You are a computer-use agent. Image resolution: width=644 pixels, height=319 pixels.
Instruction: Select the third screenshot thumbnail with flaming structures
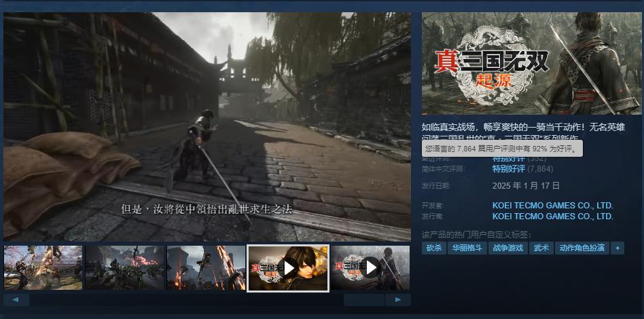207,267
